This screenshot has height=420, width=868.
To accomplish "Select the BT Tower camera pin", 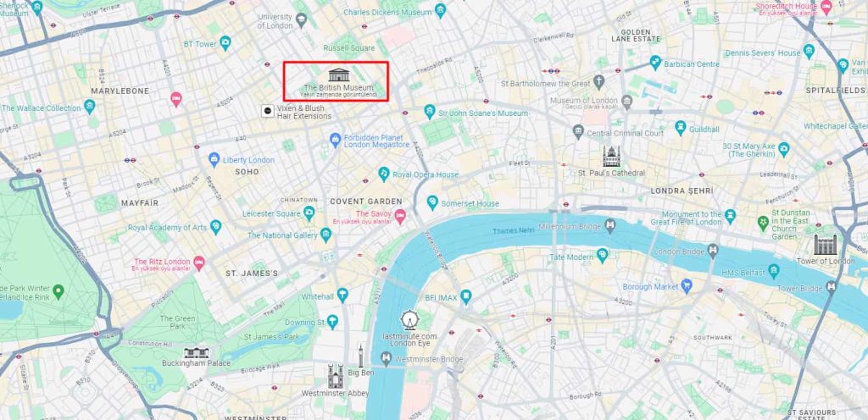I will point(225,43).
